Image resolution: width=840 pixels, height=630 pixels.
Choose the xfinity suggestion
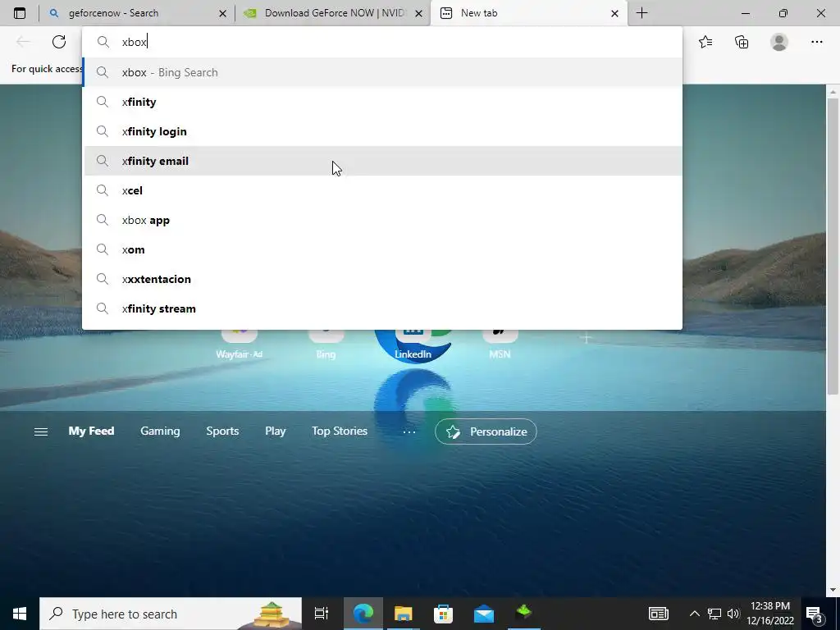click(x=383, y=102)
